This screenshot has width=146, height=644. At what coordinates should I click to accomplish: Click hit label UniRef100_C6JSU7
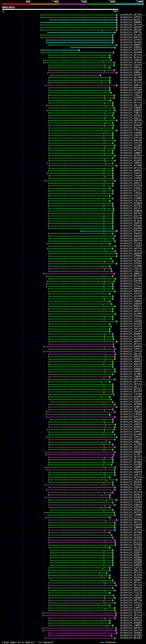coord(131,35)
